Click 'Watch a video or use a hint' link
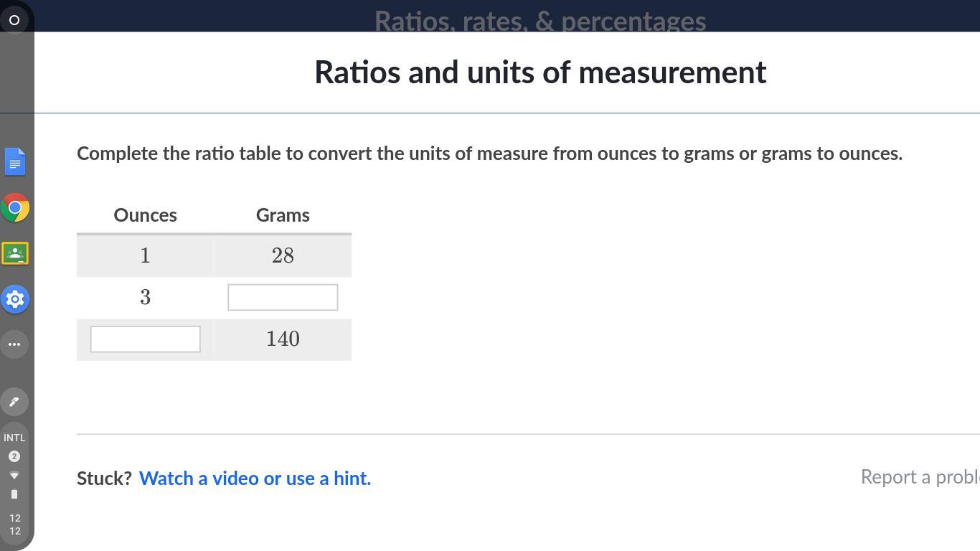980x551 pixels. point(255,479)
